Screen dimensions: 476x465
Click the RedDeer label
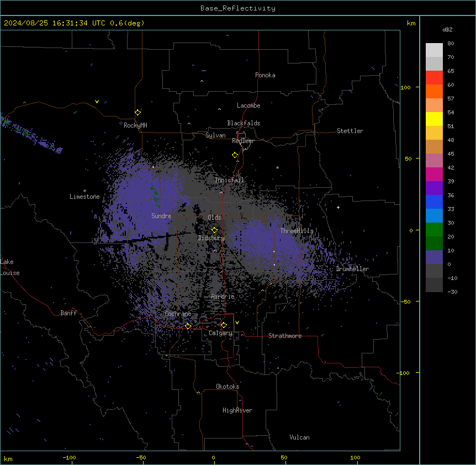(243, 141)
